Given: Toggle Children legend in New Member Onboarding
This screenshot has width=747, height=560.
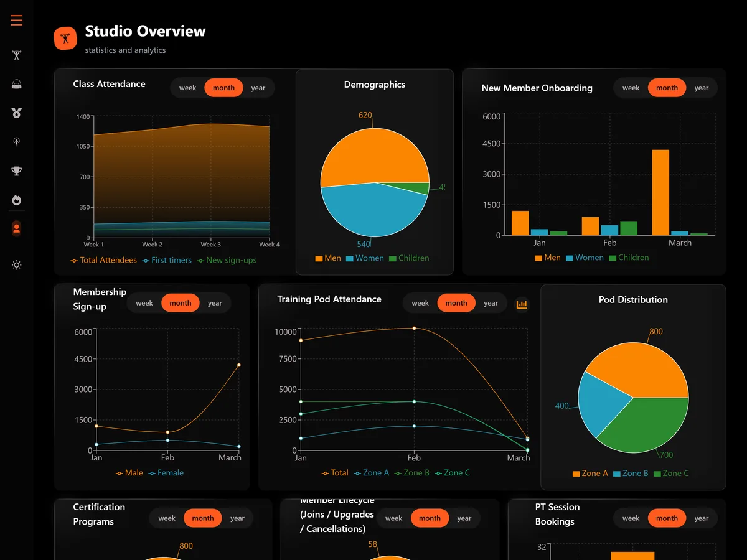Looking at the screenshot, I should pos(629,258).
